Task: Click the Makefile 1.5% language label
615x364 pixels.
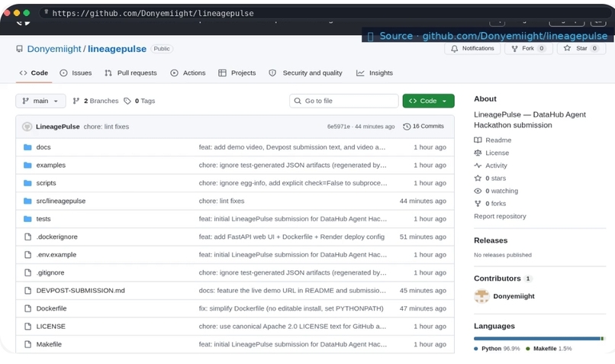Action: tap(549, 349)
